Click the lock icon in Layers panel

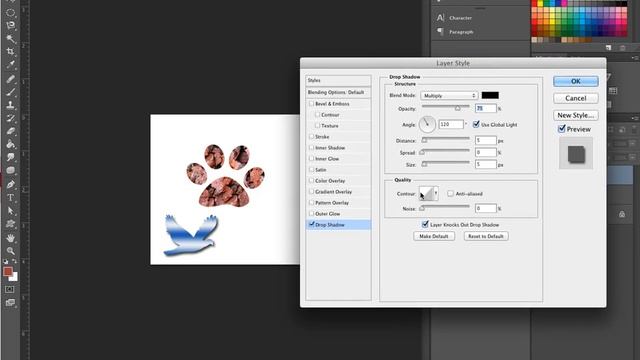coord(622,214)
